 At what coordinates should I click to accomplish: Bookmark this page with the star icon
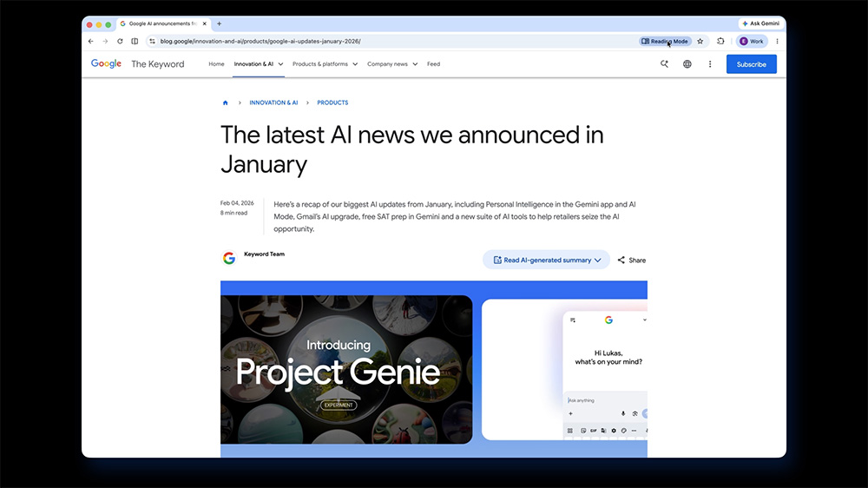click(x=700, y=41)
